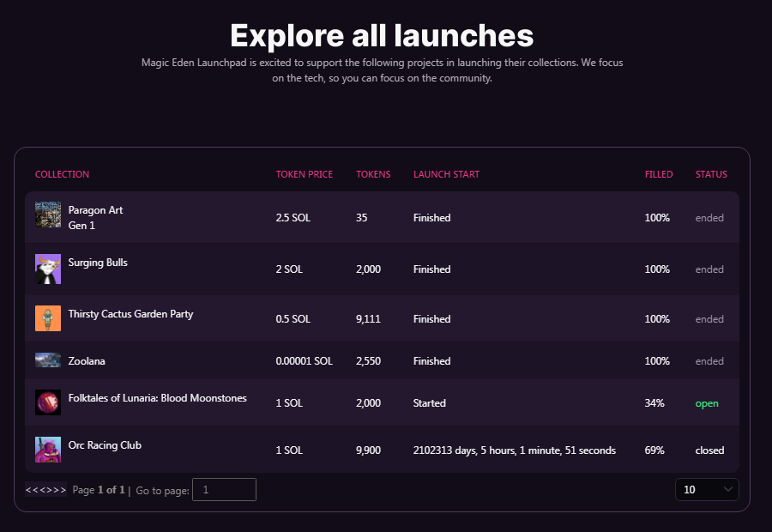This screenshot has height=532, width=772.
Task: Select Folktales of Lunaria 1 SOL price
Action: (x=289, y=403)
